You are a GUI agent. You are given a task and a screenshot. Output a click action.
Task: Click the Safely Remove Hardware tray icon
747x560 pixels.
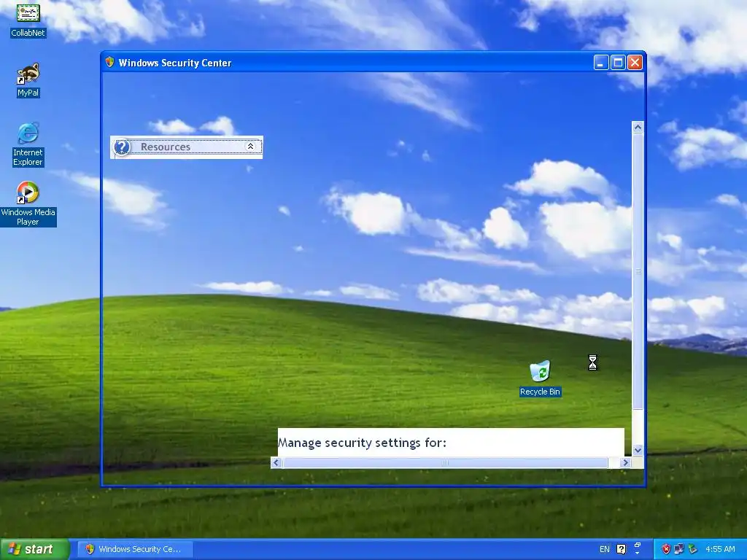coord(693,549)
